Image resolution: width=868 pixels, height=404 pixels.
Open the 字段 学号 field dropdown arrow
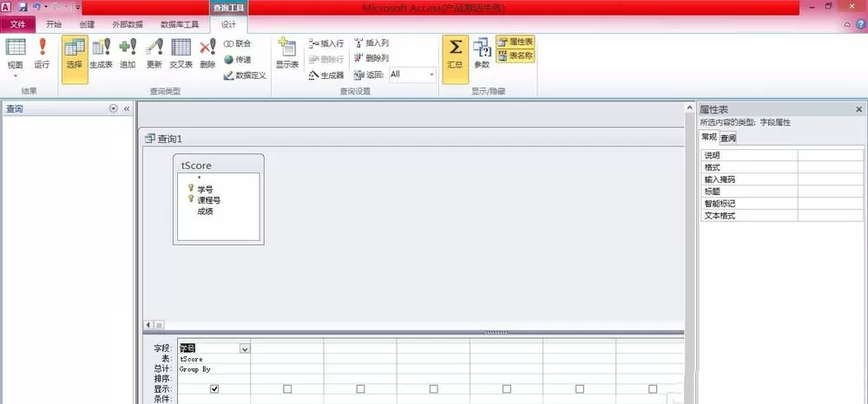244,349
